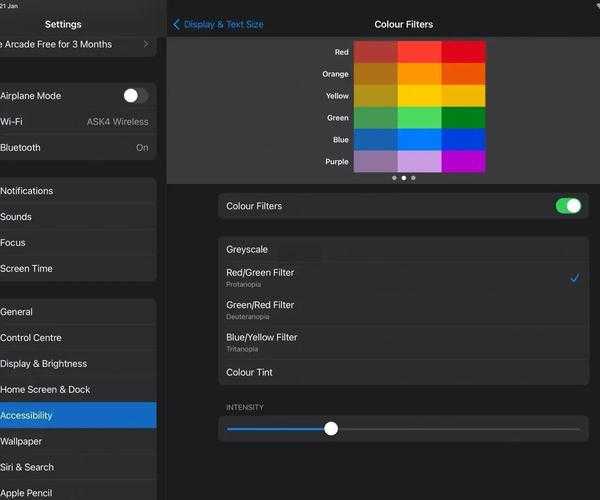Disable the Colour Filters switch

(567, 206)
